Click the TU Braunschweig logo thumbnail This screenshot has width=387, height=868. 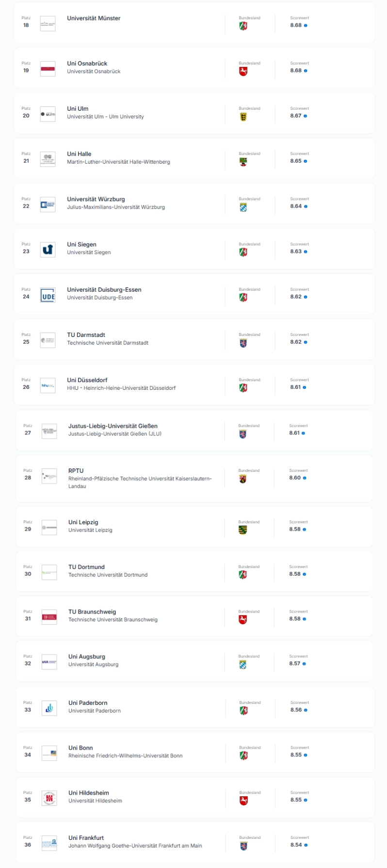(49, 617)
